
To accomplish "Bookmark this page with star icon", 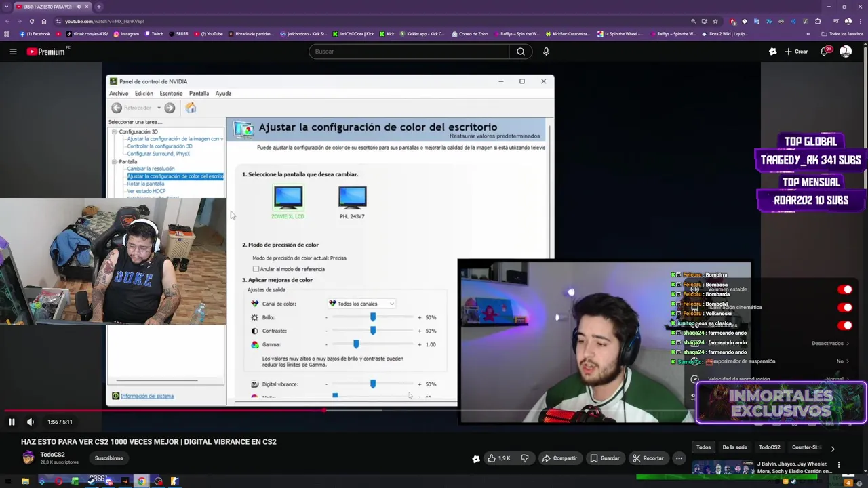I will (715, 21).
